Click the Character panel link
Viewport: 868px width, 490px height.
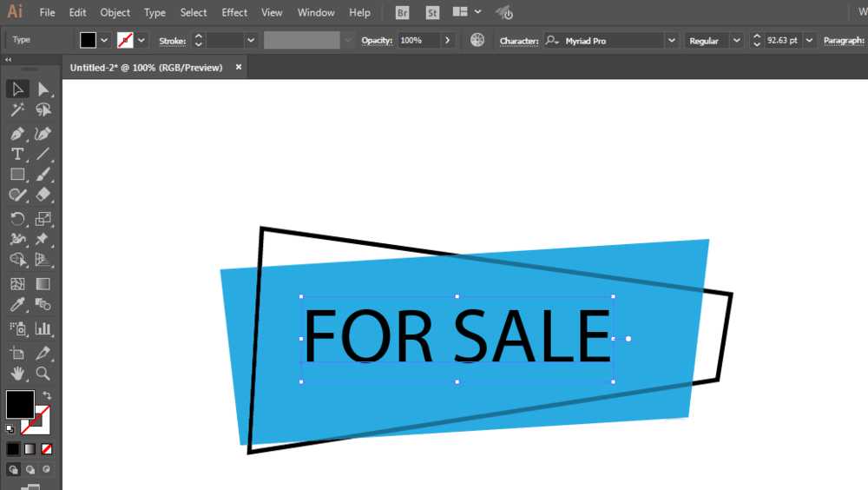pos(519,41)
